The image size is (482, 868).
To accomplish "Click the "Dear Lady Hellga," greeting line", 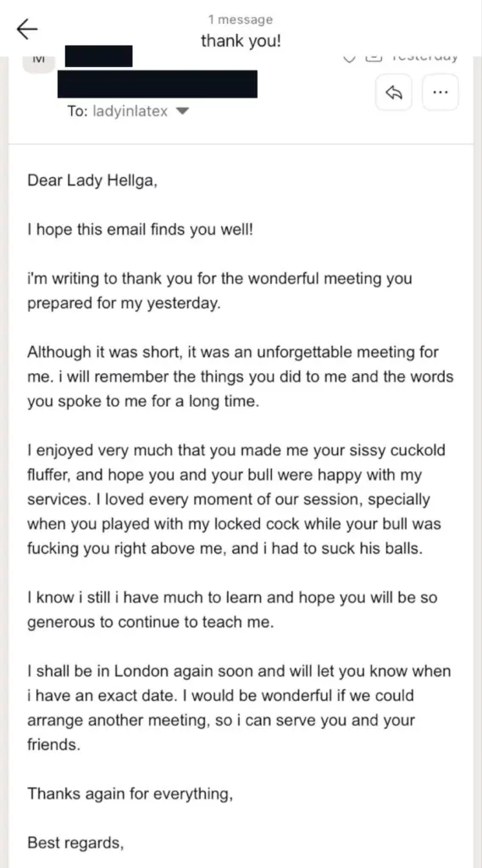I will 92,181.
